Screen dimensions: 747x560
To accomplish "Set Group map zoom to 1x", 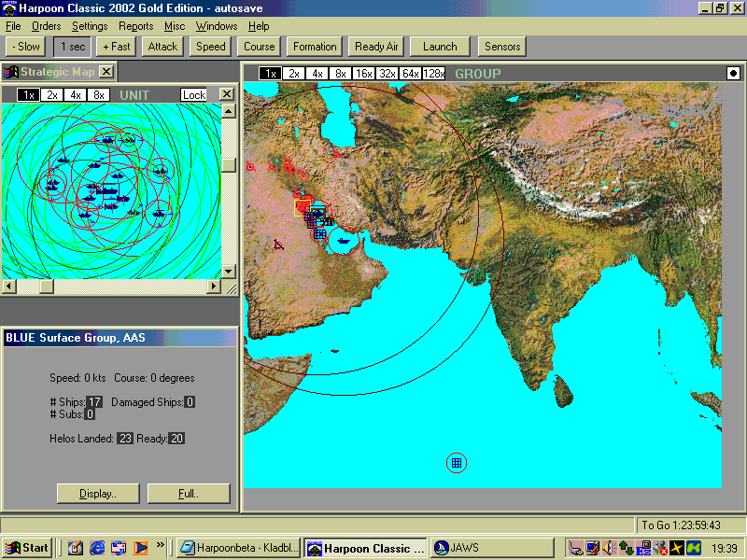I will pyautogui.click(x=270, y=74).
